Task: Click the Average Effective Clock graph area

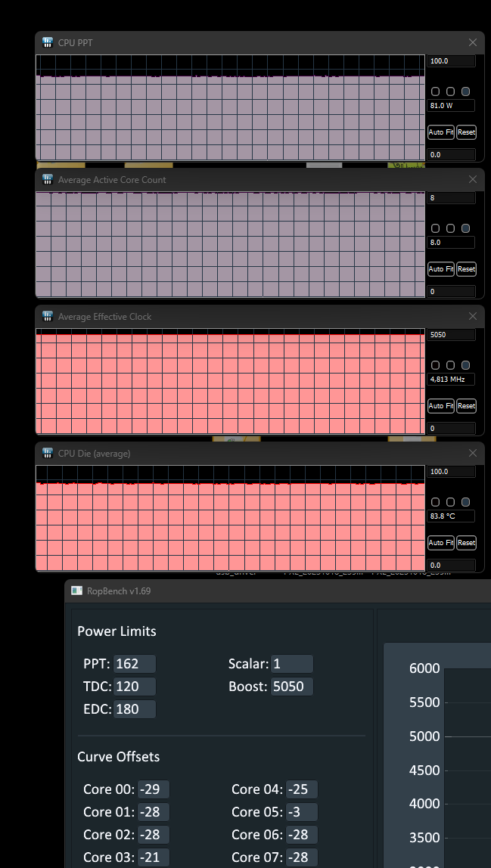Action: pos(231,381)
